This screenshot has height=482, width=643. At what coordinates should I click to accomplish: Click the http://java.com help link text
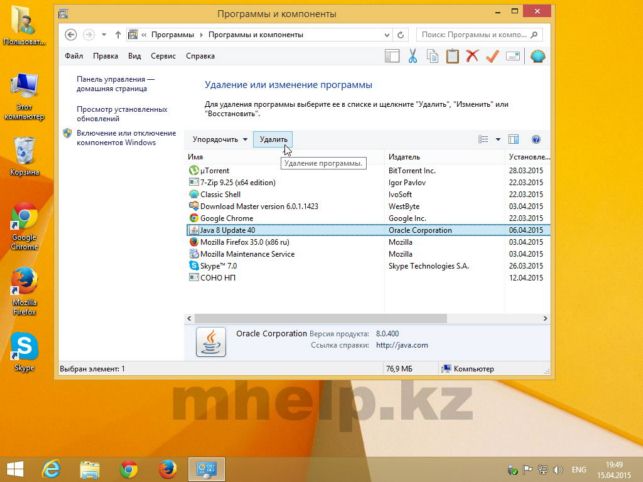pos(402,345)
